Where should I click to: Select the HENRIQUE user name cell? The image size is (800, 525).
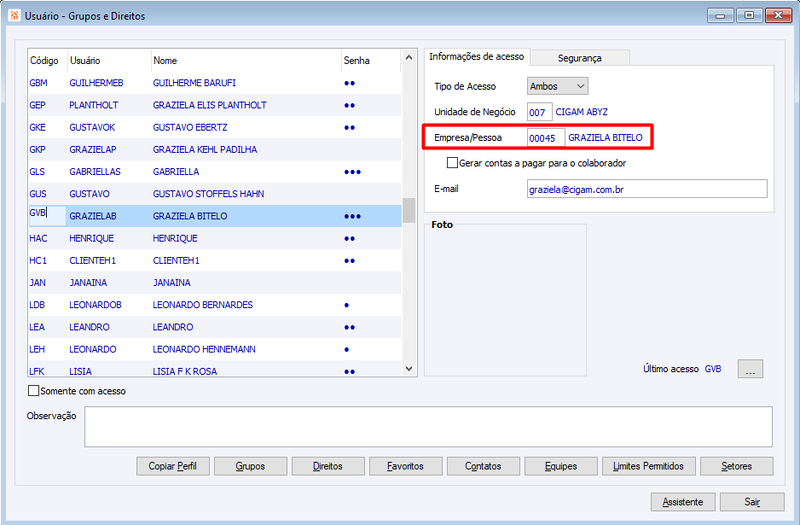pos(91,238)
